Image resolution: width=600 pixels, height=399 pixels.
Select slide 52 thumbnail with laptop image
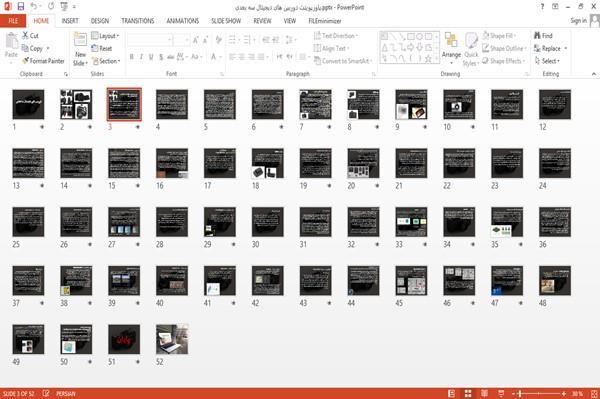[x=172, y=339]
